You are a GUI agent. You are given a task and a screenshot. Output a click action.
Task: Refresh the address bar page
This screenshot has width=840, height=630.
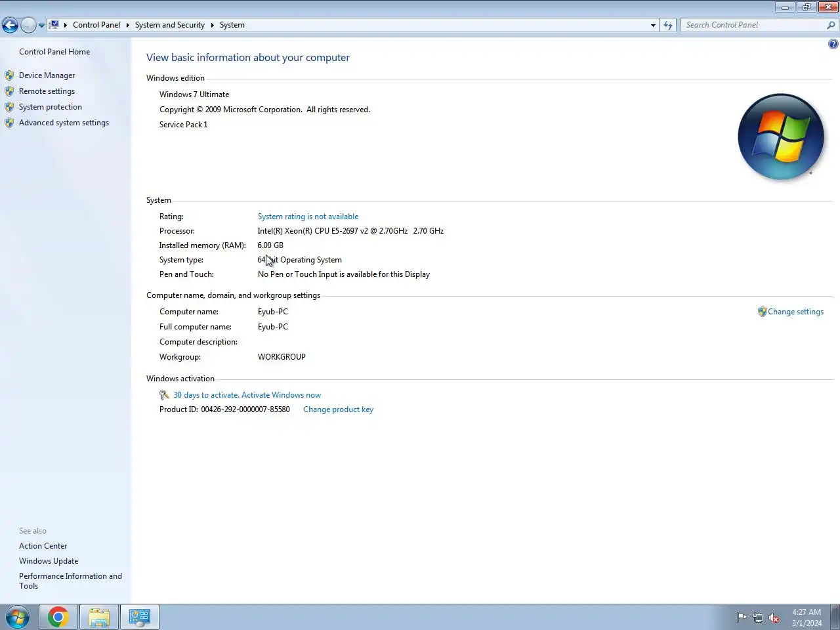pos(668,25)
